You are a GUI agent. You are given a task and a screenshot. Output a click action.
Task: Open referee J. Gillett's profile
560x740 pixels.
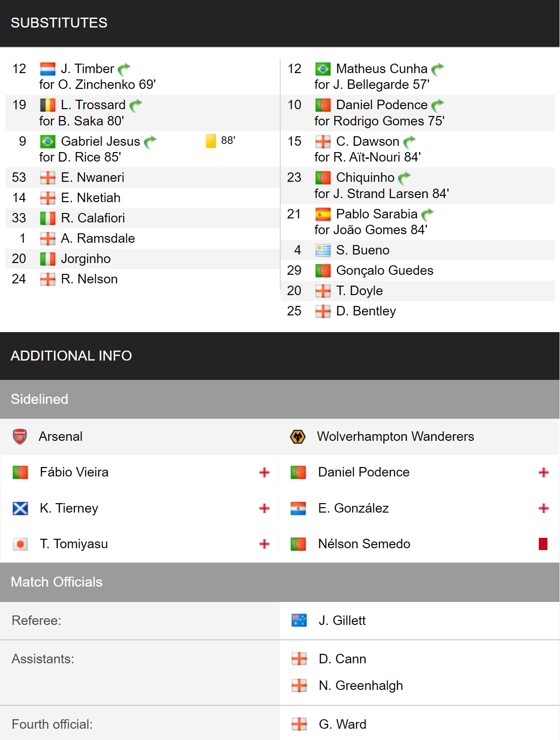(342, 620)
